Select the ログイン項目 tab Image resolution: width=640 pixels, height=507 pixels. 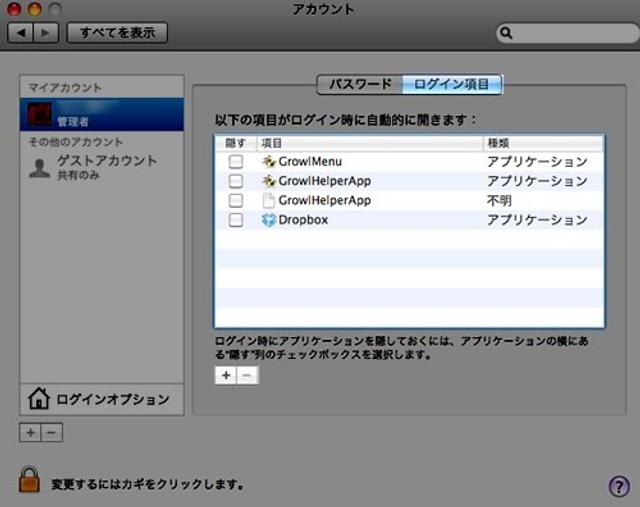coord(451,84)
